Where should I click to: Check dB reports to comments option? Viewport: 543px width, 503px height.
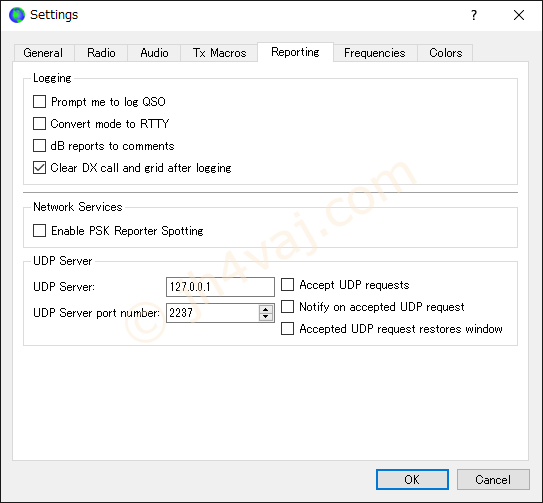click(x=39, y=146)
